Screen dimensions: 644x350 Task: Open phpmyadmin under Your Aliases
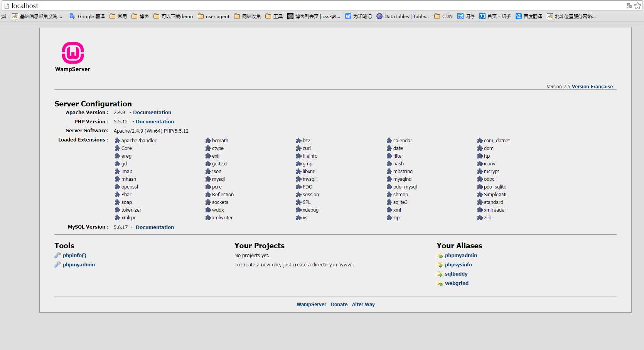461,255
